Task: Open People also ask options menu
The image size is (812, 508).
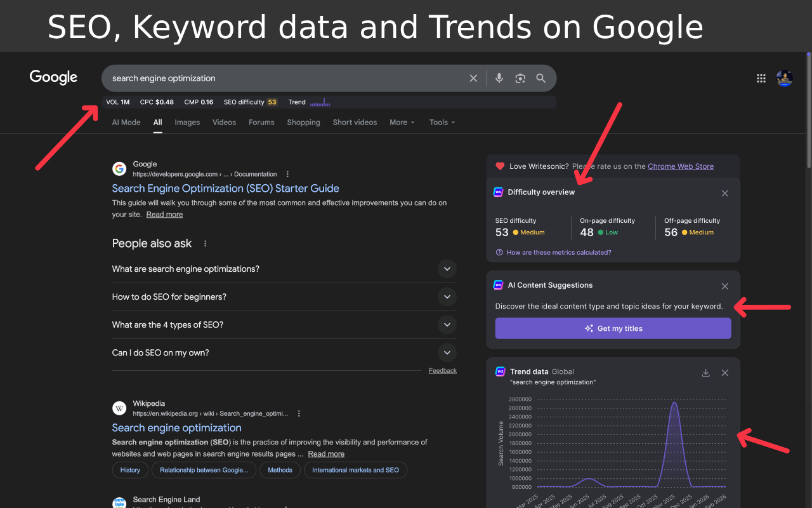Action: (x=205, y=244)
